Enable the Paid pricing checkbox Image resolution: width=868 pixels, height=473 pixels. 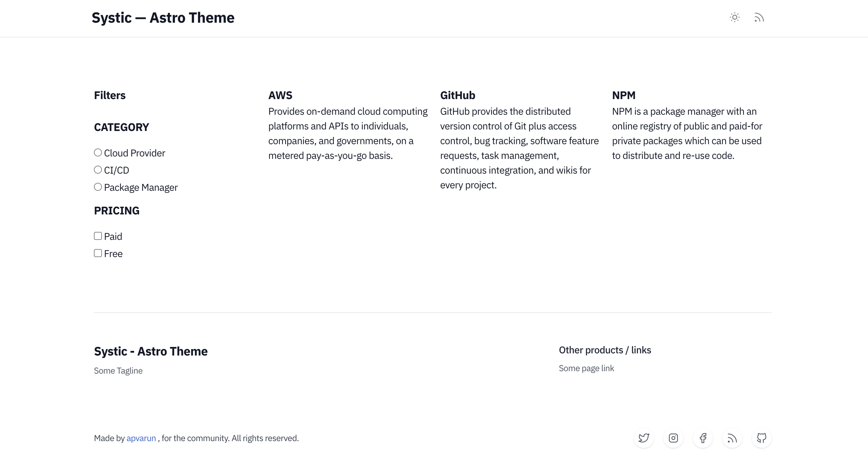click(x=98, y=236)
